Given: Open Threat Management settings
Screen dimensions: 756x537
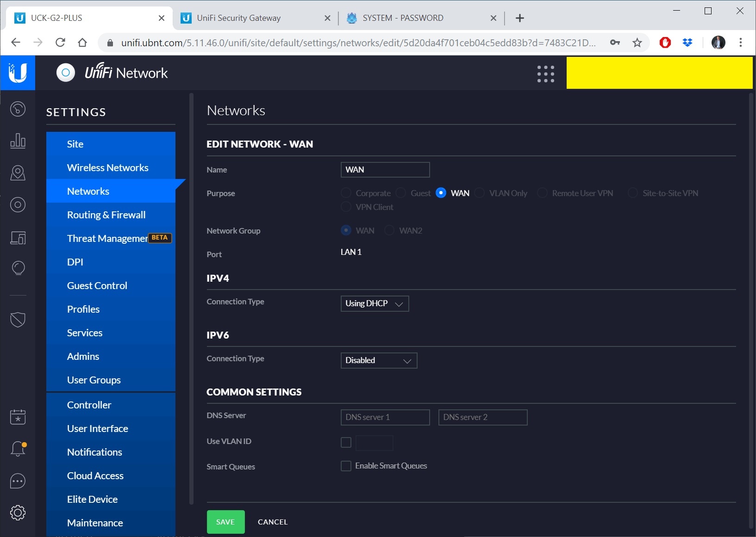Looking at the screenshot, I should (111, 238).
